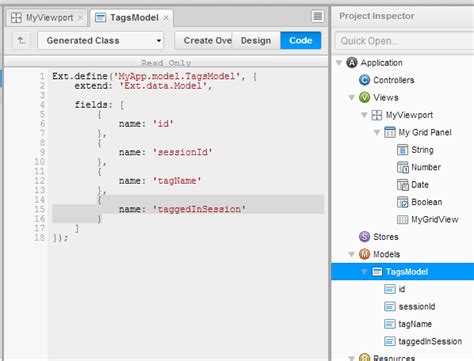Screen dimensions: 474x361
Task: Click the MyGridView icon
Action: [x=402, y=219]
